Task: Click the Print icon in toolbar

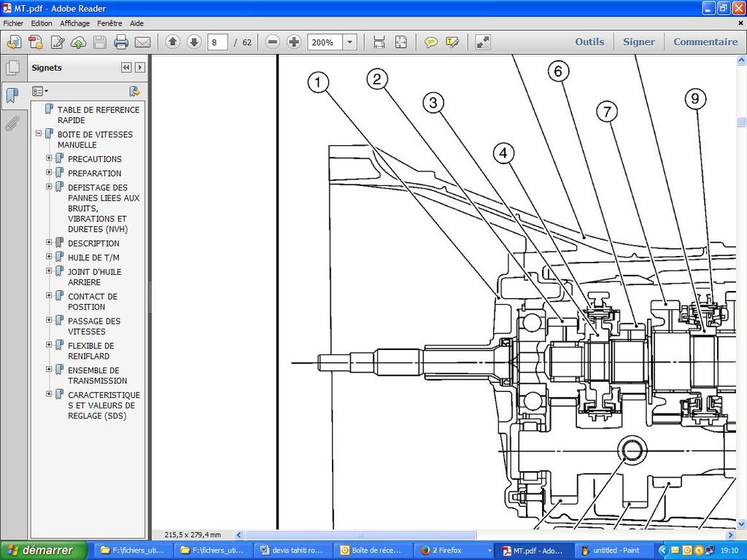Action: [121, 42]
